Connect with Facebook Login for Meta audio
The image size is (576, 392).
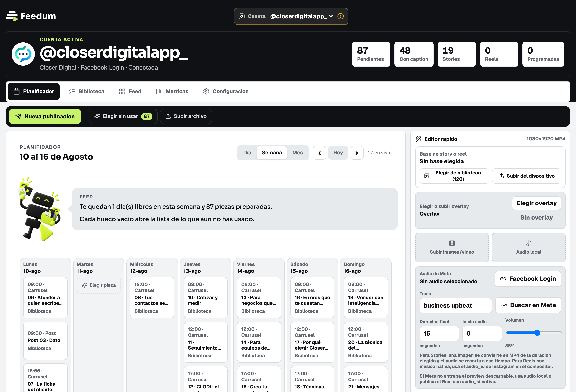click(x=528, y=279)
